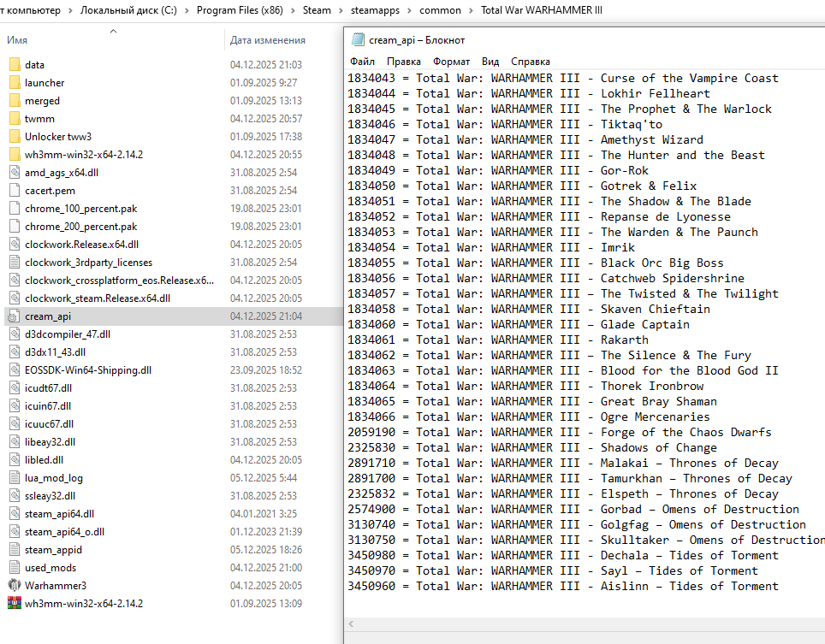Image resolution: width=825 pixels, height=644 pixels.
Task: Click the line 1834054 Imrik in Notepad
Action: click(491, 248)
